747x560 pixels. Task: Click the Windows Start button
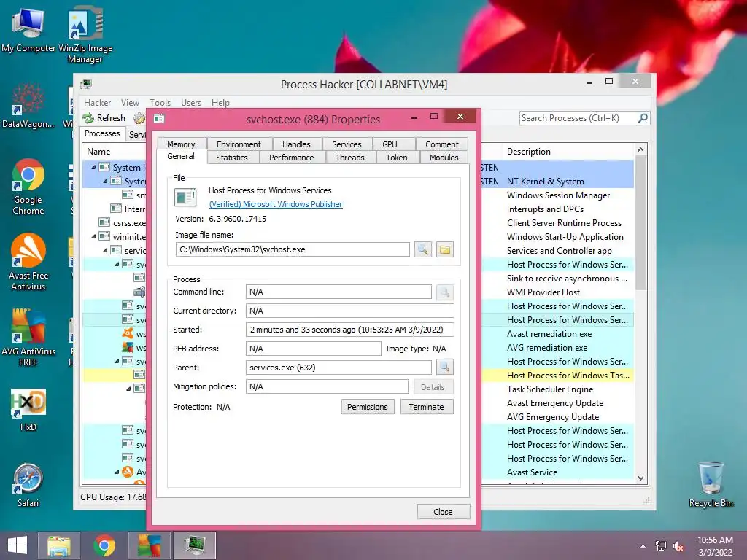tap(18, 545)
